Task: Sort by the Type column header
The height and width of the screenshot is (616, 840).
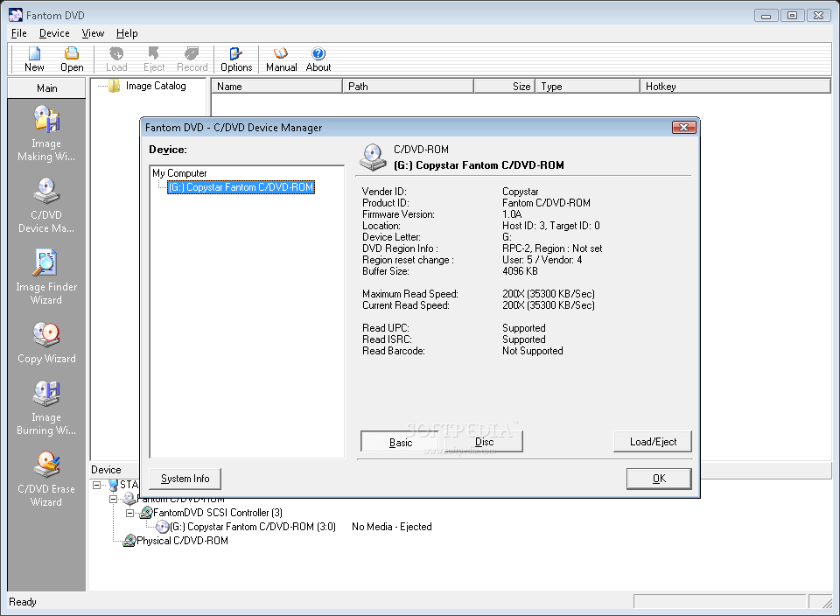Action: point(588,87)
